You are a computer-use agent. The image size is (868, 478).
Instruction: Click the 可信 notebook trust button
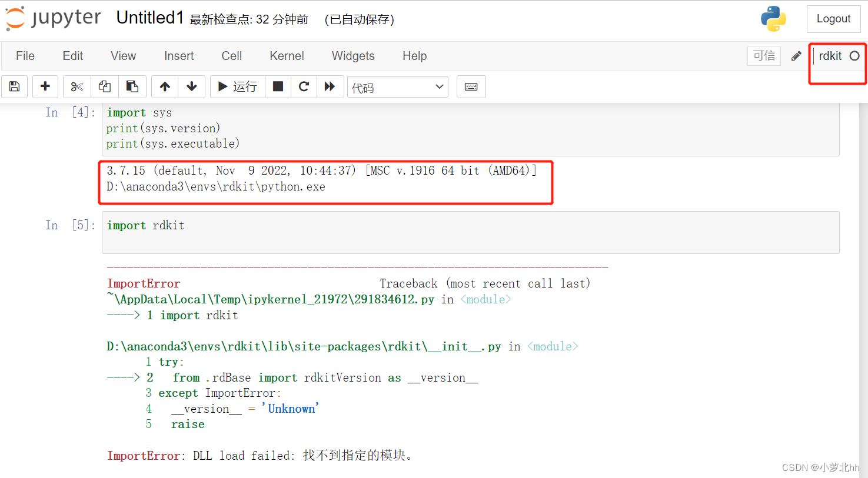tap(764, 55)
